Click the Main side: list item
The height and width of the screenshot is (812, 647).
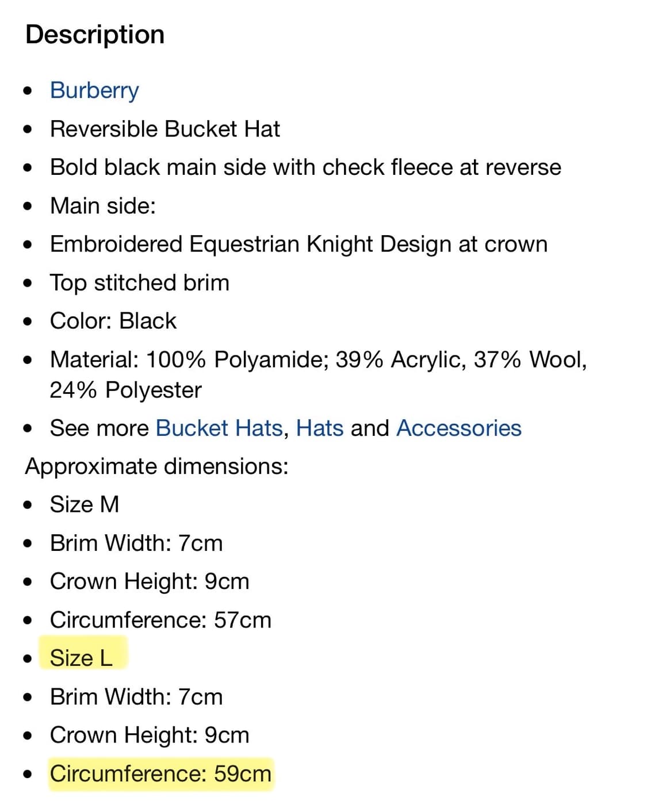103,206
